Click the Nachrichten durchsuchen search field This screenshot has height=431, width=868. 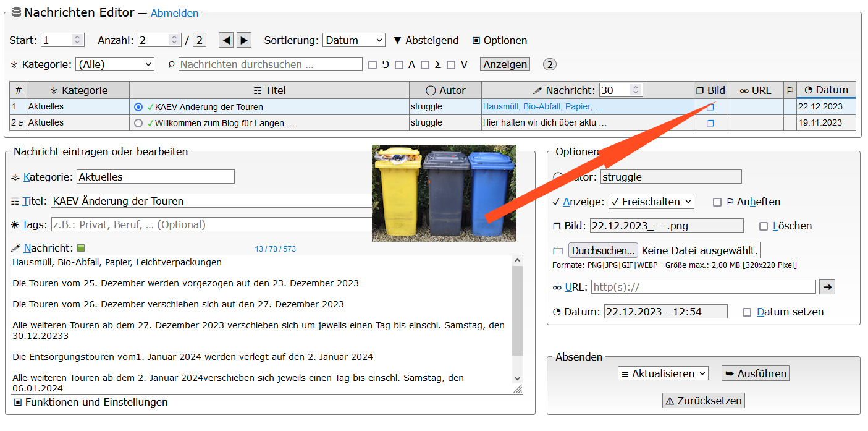271,64
